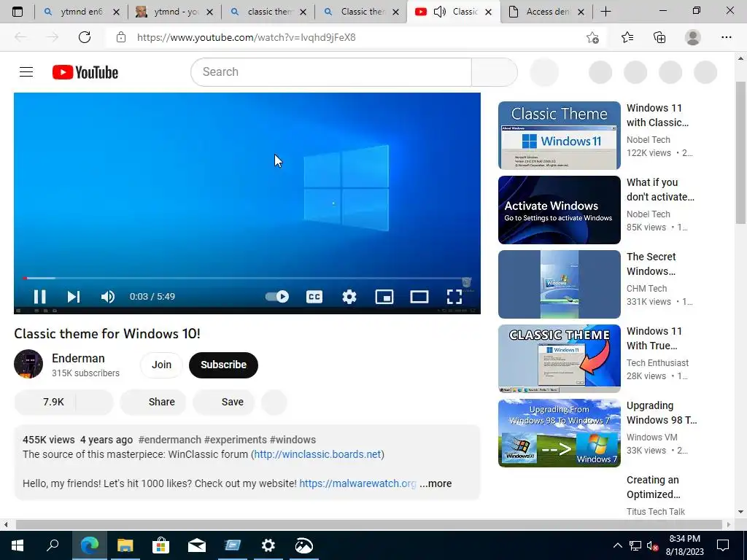Screen dimensions: 747x560
Task: Share this video
Action: [153, 402]
